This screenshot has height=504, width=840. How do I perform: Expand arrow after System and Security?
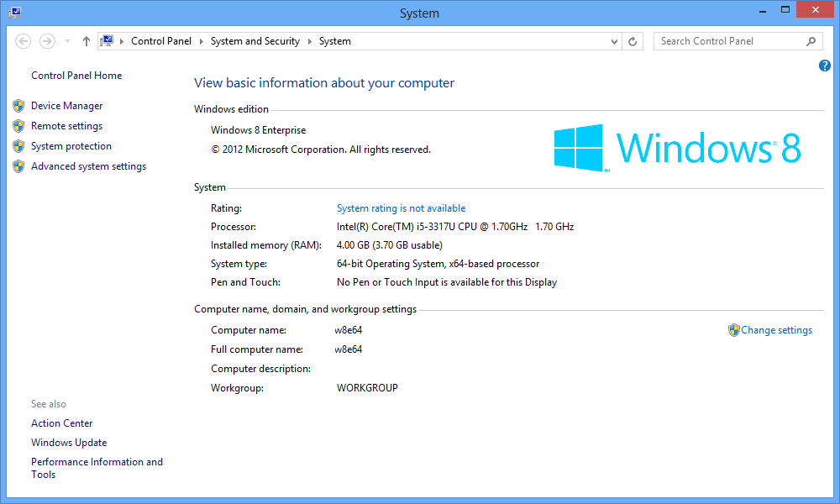(x=310, y=41)
